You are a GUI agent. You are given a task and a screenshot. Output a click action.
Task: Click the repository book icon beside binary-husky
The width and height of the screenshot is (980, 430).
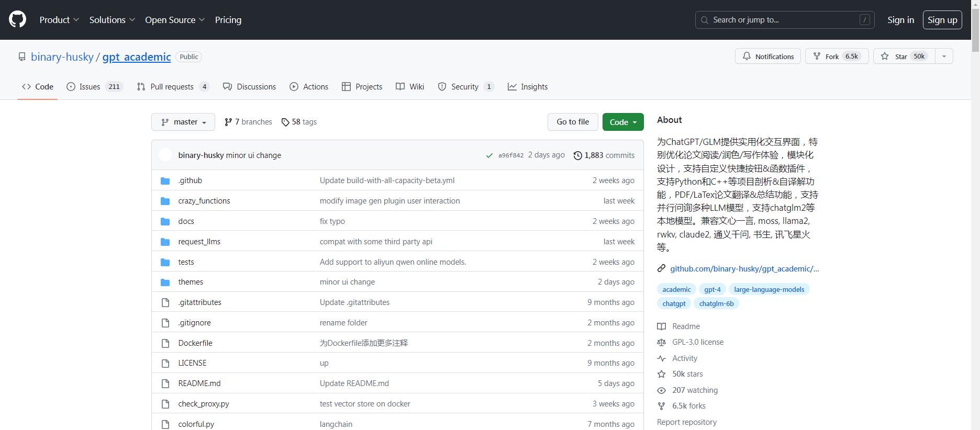click(22, 56)
